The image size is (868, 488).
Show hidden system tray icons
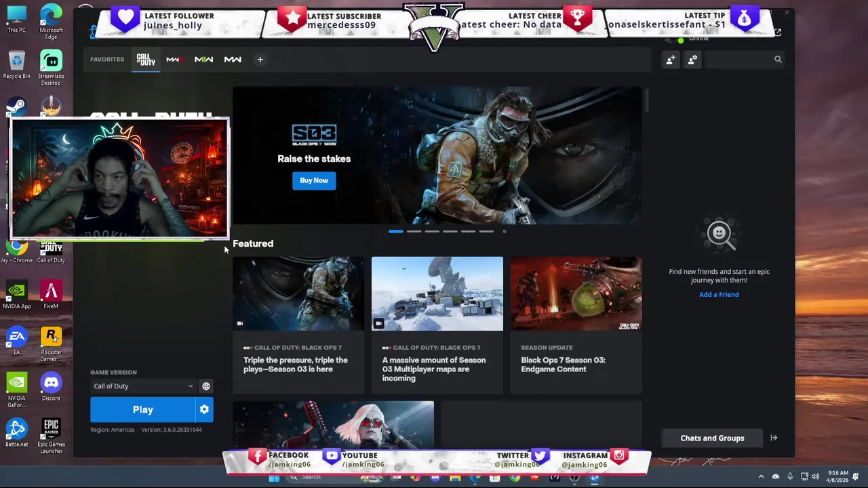(761, 476)
